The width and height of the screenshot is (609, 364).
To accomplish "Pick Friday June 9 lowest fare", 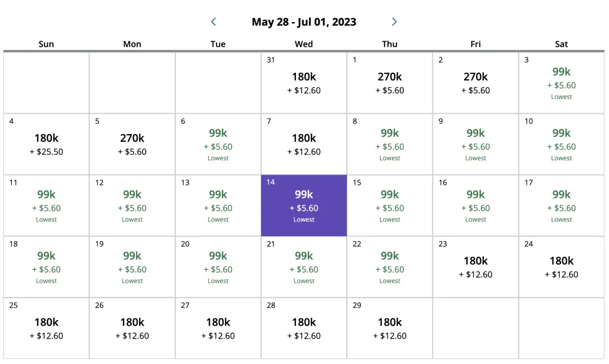I will pos(475,144).
